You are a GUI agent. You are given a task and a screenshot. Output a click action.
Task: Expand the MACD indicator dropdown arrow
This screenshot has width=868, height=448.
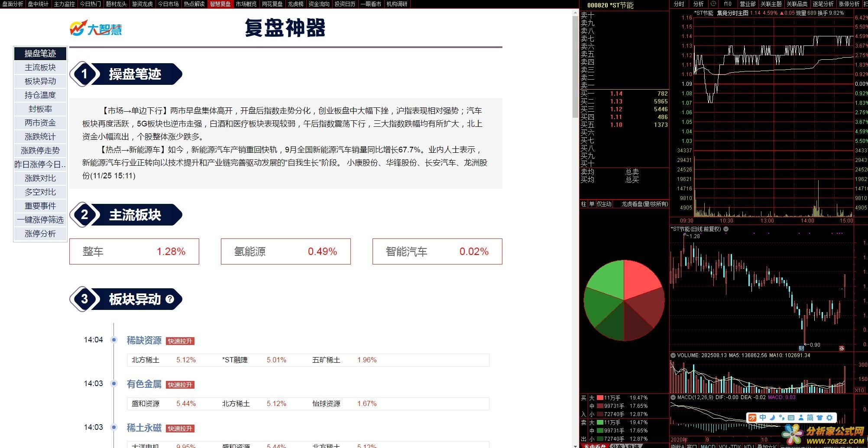pyautogui.click(x=673, y=397)
